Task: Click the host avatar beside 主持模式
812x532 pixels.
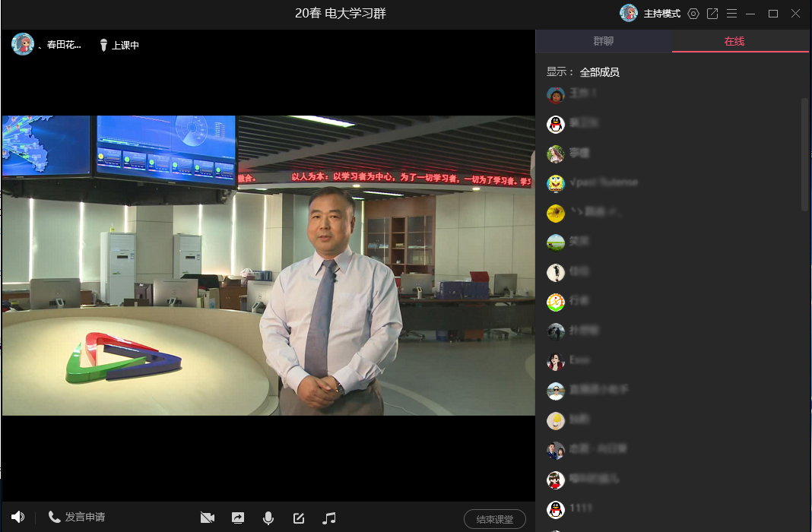Action: click(629, 13)
